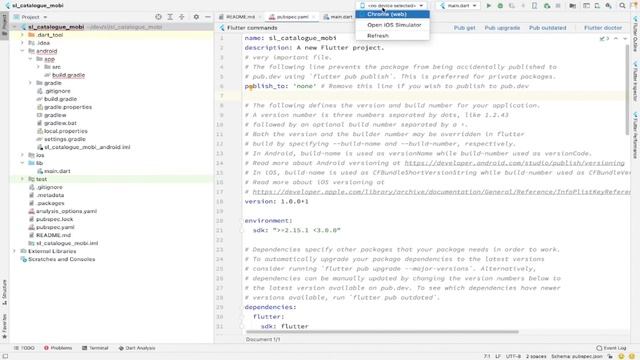Run main.dart with the green play icon
Image resolution: width=640 pixels, height=360 pixels.
click(x=489, y=6)
